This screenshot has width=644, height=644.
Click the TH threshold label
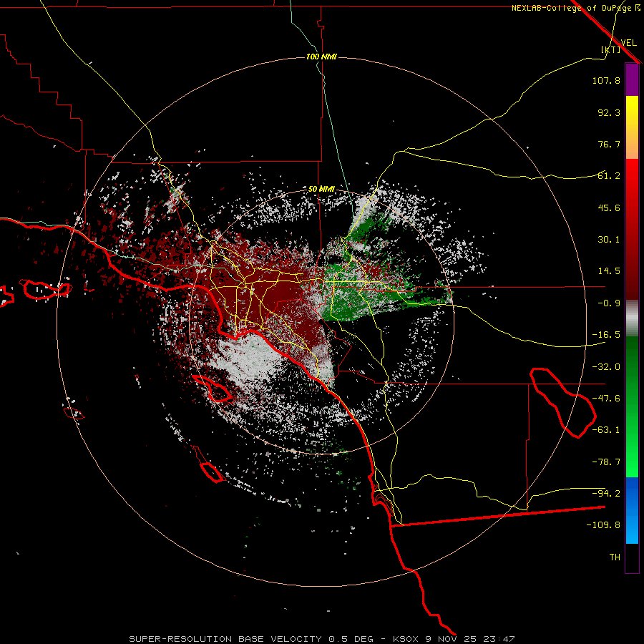click(615, 557)
